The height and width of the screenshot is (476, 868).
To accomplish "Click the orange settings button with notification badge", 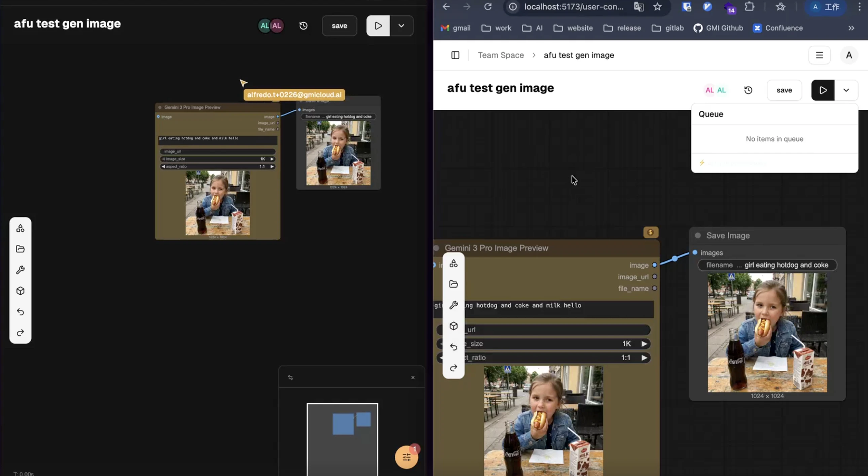I will (x=406, y=457).
